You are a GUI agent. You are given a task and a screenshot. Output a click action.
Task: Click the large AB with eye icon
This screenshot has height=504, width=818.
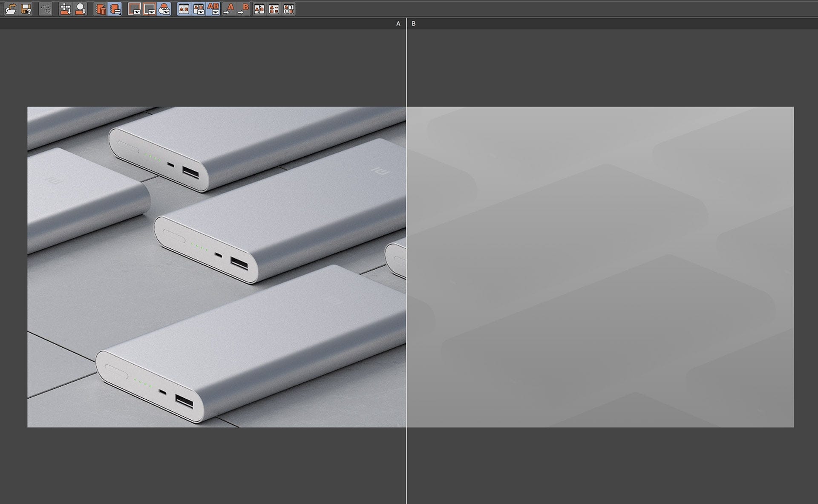(213, 9)
